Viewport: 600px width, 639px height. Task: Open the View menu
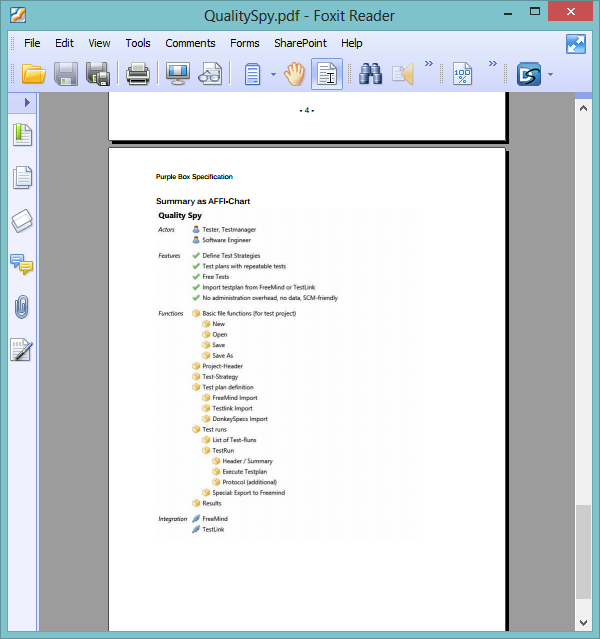click(99, 43)
